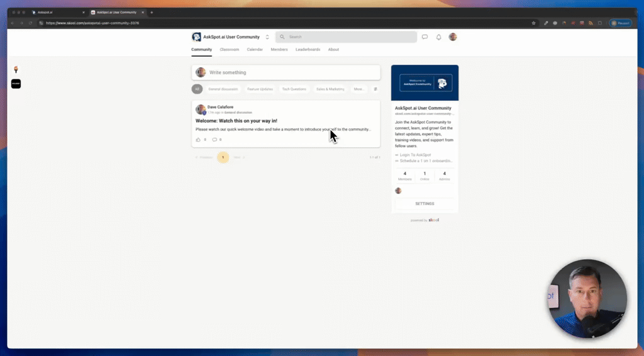Click the Write something post box
The width and height of the screenshot is (644, 356).
click(286, 72)
